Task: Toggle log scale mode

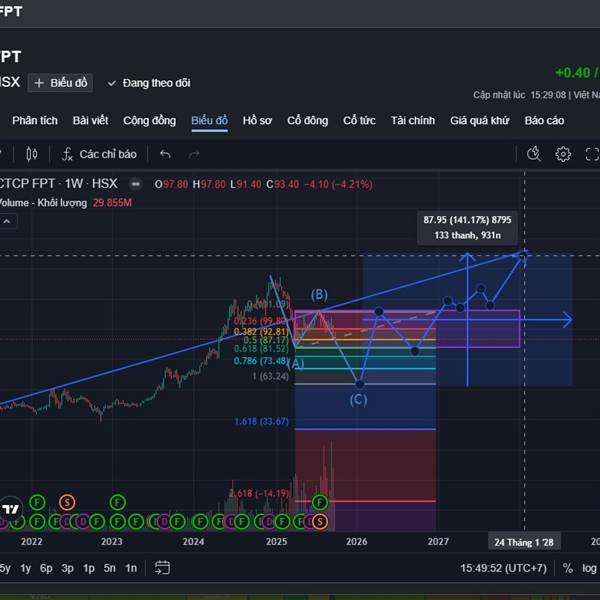Action: [x=589, y=568]
